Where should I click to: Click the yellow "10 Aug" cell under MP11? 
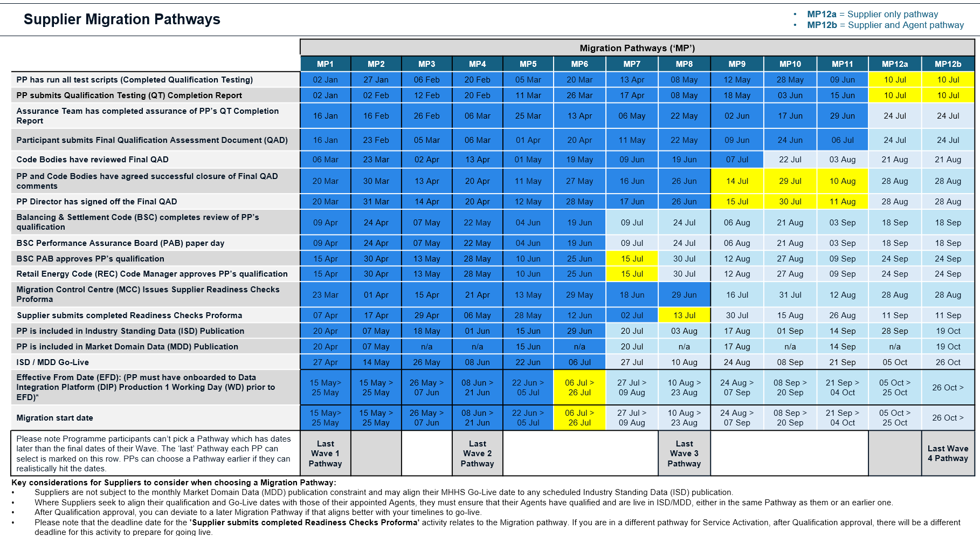(843, 181)
